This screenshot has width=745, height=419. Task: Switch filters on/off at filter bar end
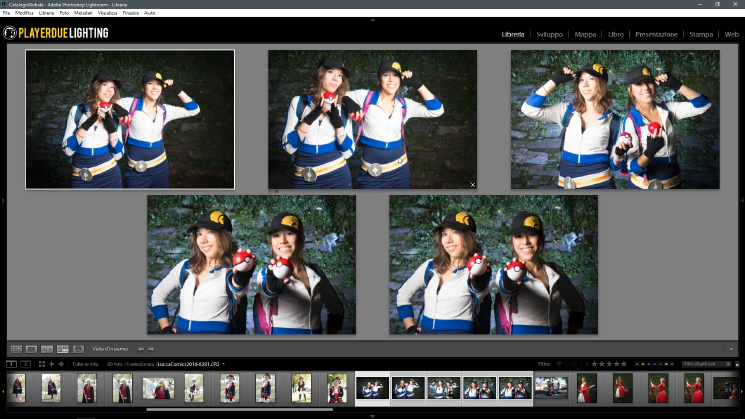(x=737, y=364)
